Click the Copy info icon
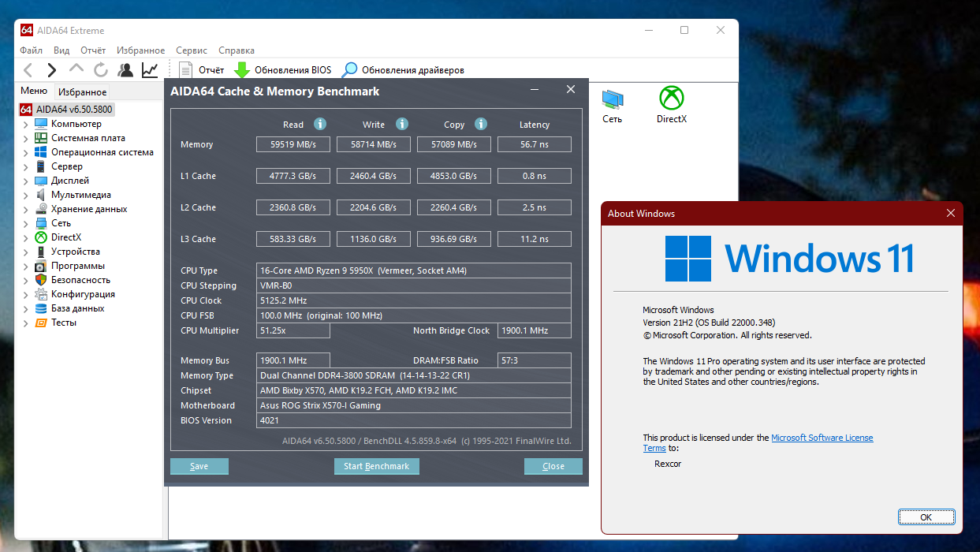 coord(481,124)
